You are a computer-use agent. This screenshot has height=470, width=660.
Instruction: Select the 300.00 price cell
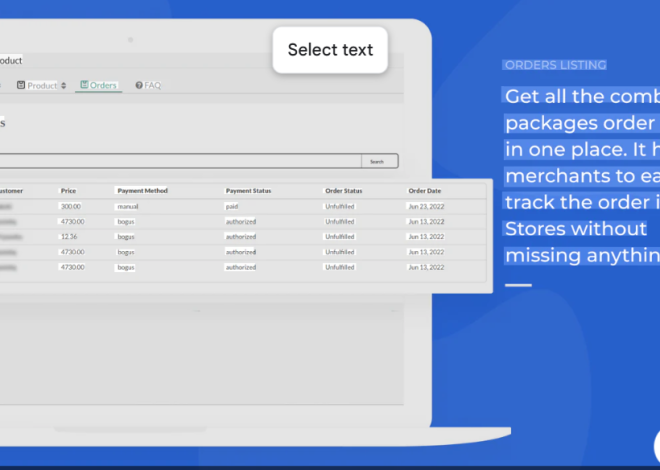(x=70, y=206)
